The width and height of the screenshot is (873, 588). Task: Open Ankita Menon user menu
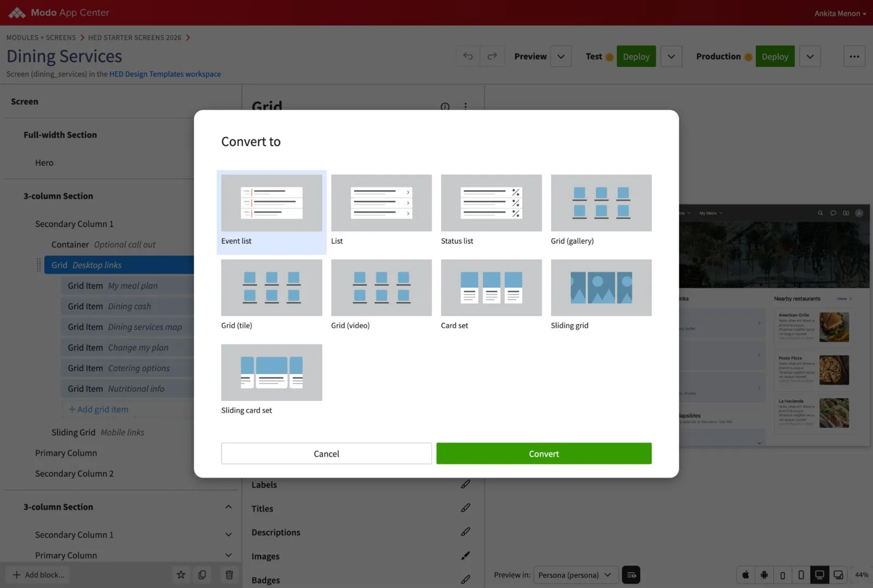pos(840,13)
